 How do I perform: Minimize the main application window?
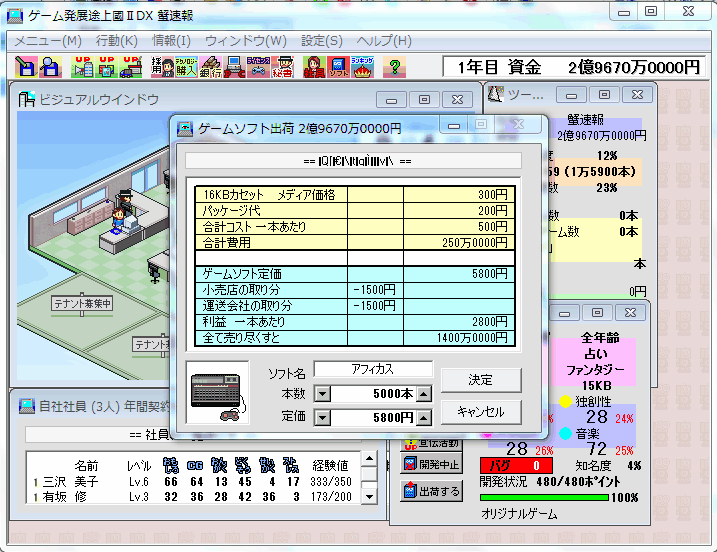pyautogui.click(x=624, y=12)
